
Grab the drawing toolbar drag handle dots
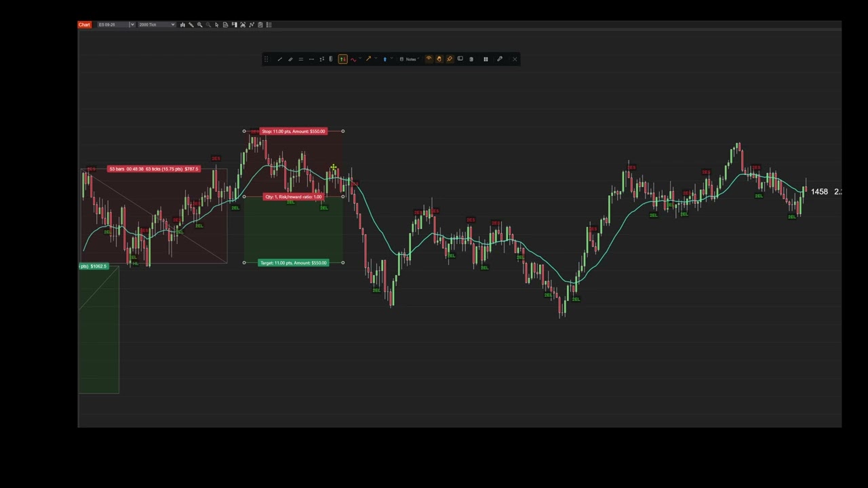(x=266, y=59)
